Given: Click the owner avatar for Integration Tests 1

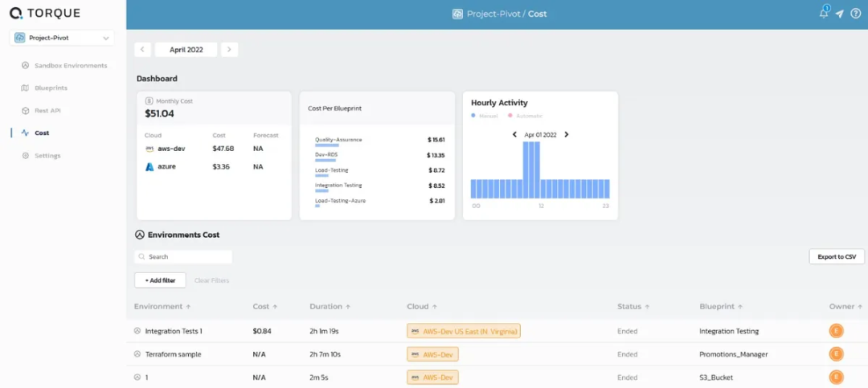Looking at the screenshot, I should click(836, 330).
